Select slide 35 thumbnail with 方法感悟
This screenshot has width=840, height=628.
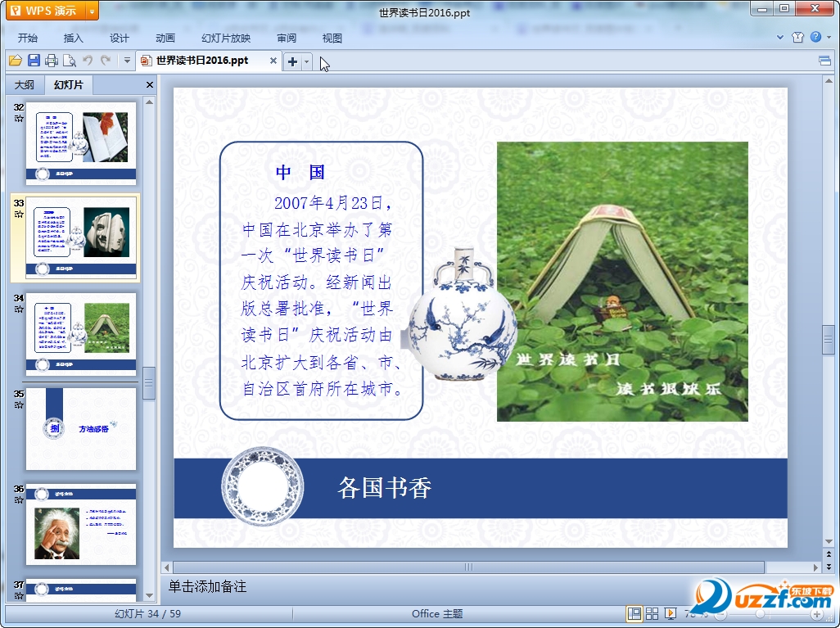81,429
